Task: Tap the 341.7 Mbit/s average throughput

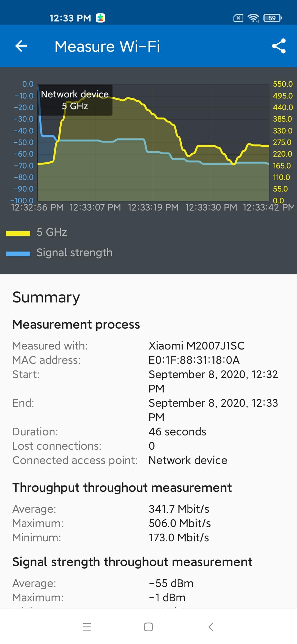Action: [x=179, y=509]
